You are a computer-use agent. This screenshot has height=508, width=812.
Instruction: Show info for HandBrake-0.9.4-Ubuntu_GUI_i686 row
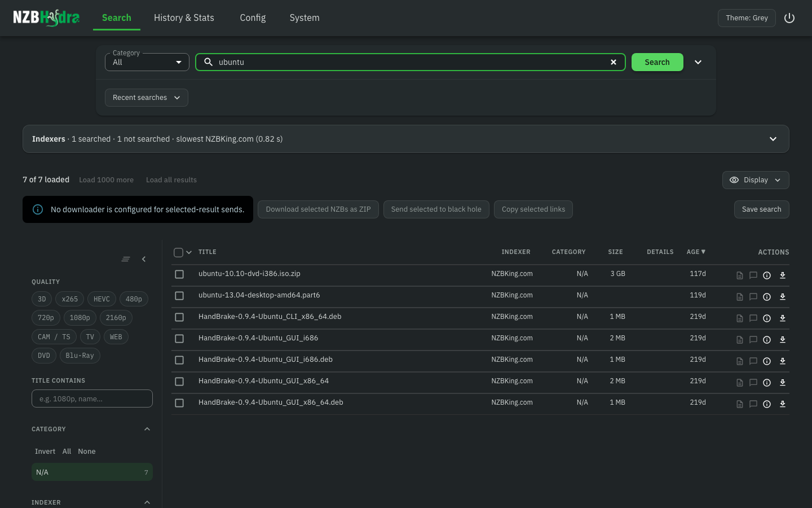click(x=767, y=340)
